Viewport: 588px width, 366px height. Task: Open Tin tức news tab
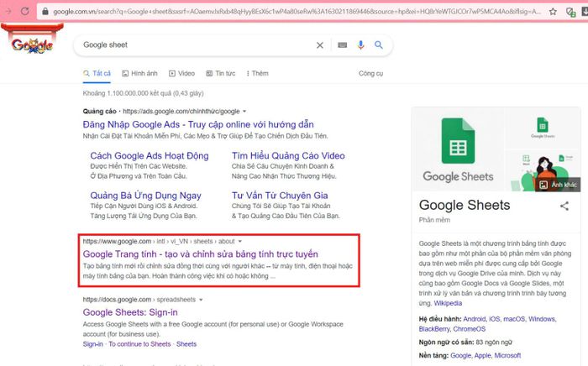[220, 74]
